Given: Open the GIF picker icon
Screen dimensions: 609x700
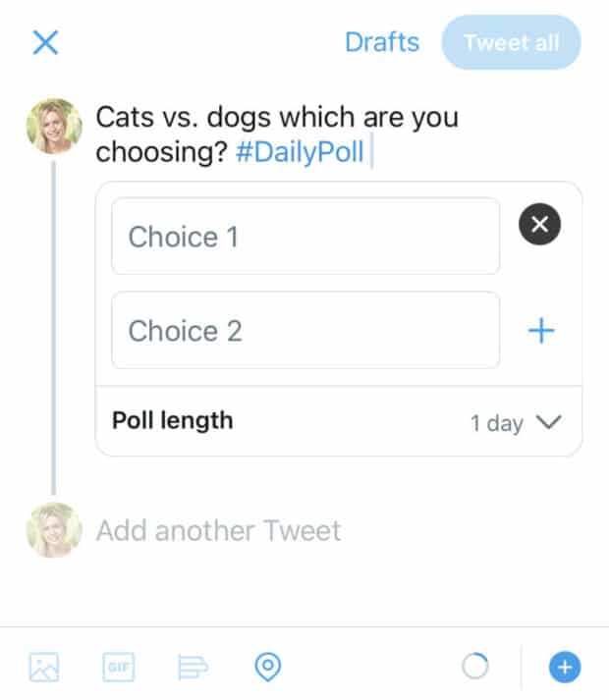Looking at the screenshot, I should 118,668.
